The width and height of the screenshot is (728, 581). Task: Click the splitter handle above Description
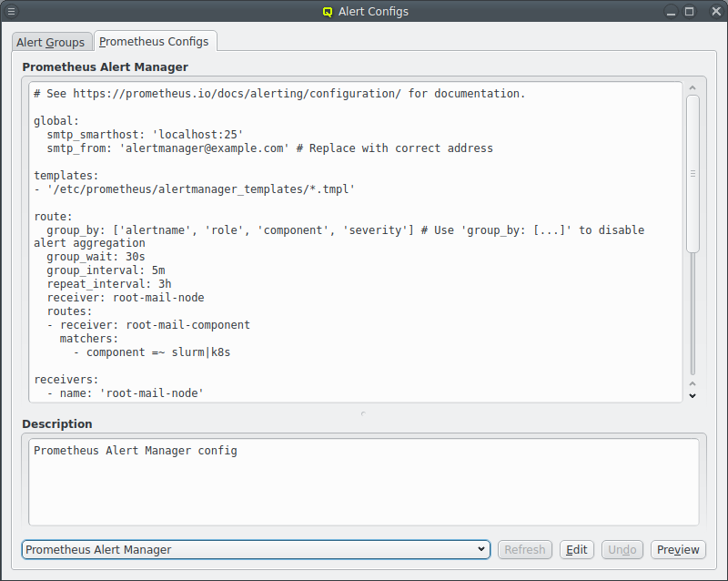pyautogui.click(x=363, y=413)
